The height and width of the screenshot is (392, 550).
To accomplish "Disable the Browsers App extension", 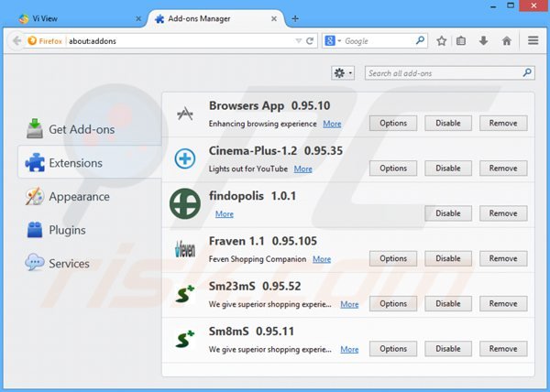I will tap(448, 123).
